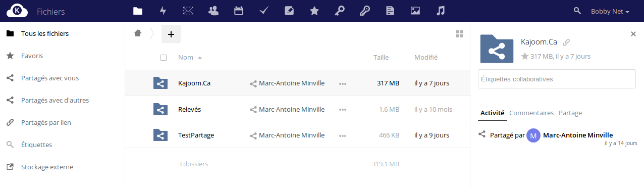Open the three-dot menu for TestPartage
The width and height of the screenshot is (644, 187).
343,135
